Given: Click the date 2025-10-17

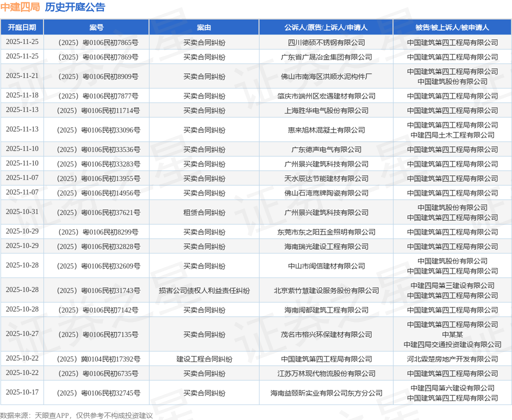Looking at the screenshot, I should (x=22, y=392).
